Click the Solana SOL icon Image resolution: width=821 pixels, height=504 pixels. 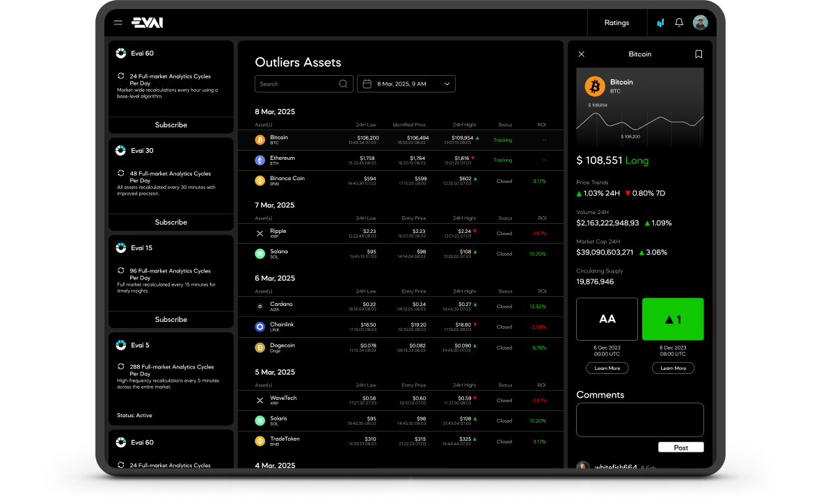pos(260,254)
